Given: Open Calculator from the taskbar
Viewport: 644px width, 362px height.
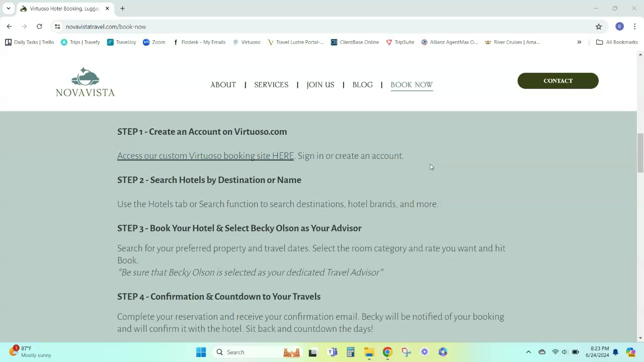Looking at the screenshot, I should point(351,352).
